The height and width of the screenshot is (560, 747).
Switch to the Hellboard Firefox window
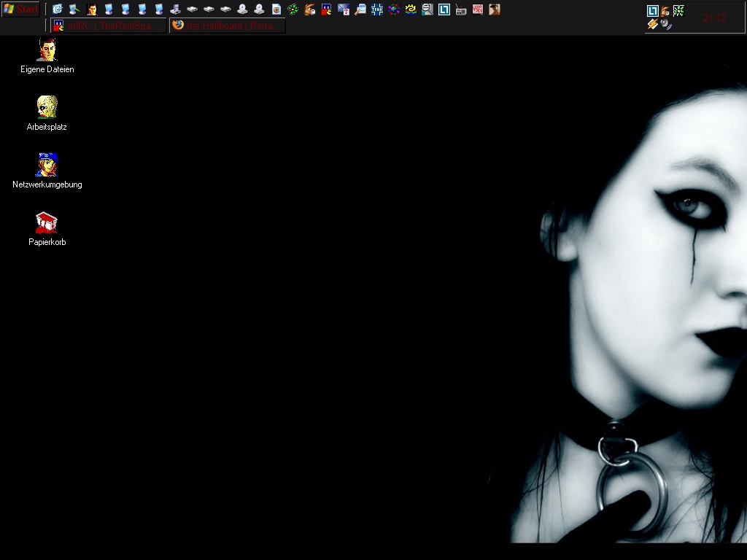click(227, 26)
